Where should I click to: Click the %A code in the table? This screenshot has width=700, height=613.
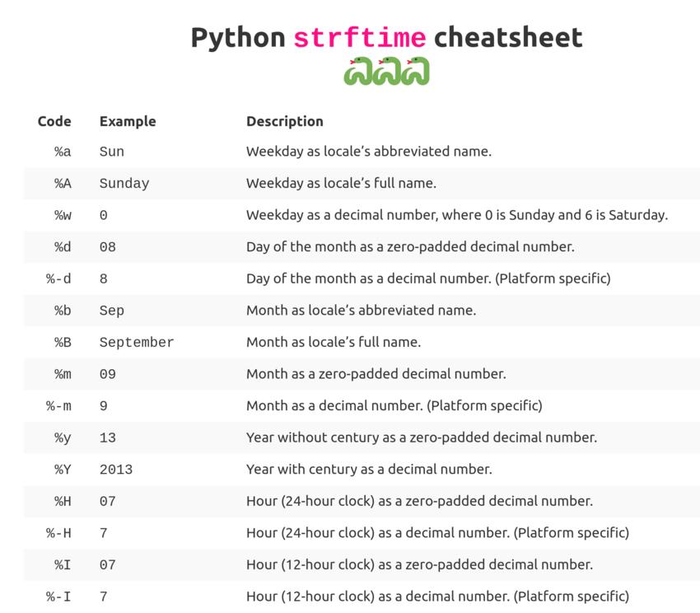[63, 183]
